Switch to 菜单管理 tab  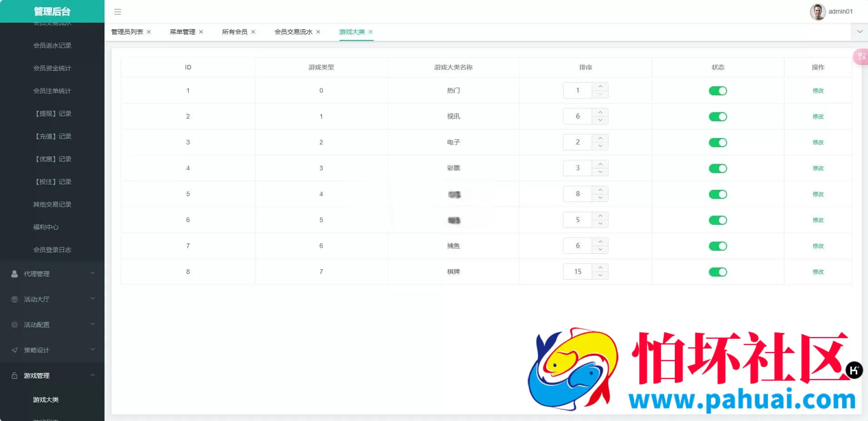pyautogui.click(x=183, y=32)
